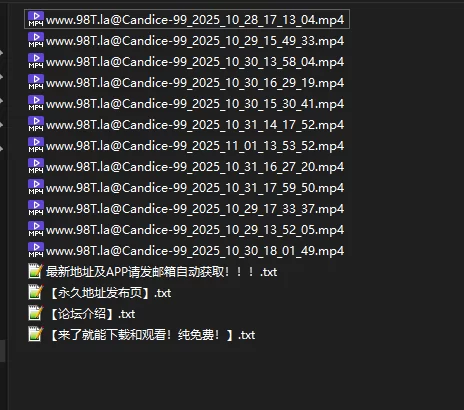Click MP4 icon of 10_28_17_13_04 file
464x410 pixels.
tap(36, 19)
